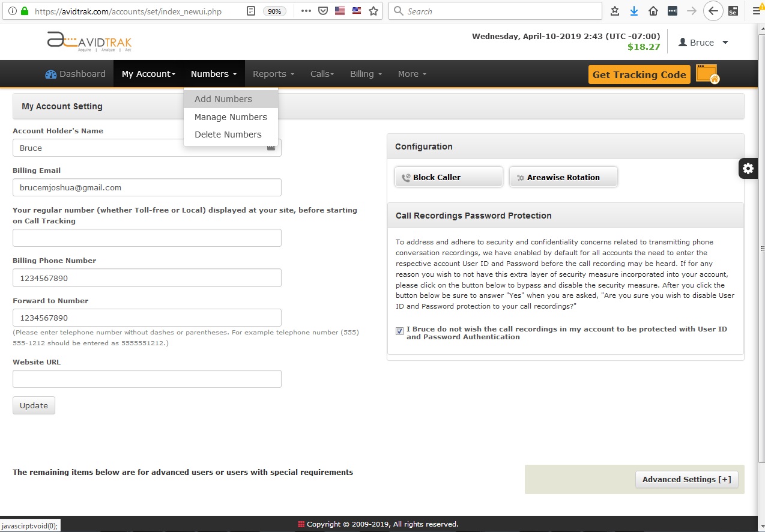
Task: Uncheck the call recordings password protection checkbox
Action: (x=399, y=331)
